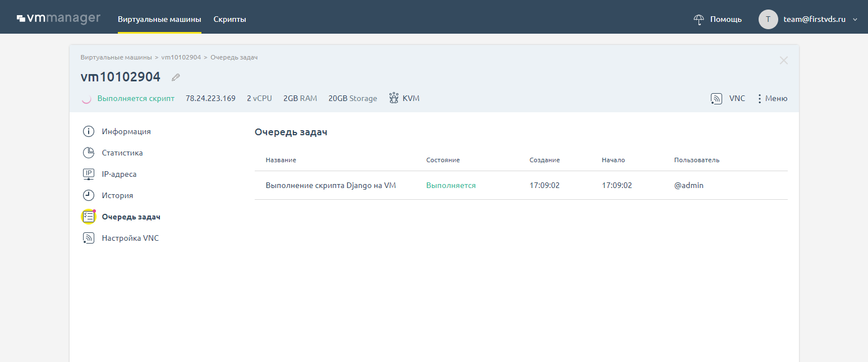Click the Название column header
The width and height of the screenshot is (868, 362).
click(x=281, y=160)
